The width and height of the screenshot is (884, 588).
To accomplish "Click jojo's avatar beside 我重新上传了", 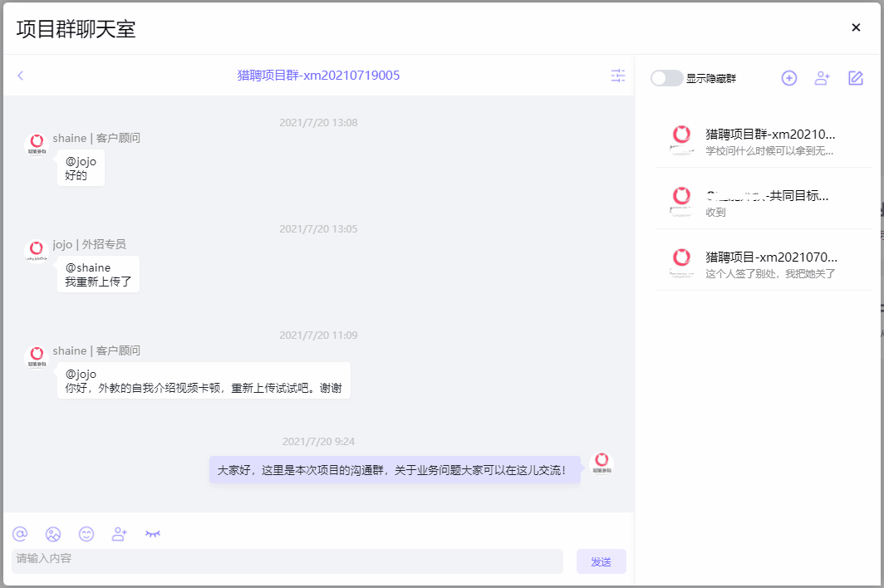I will coord(37,251).
